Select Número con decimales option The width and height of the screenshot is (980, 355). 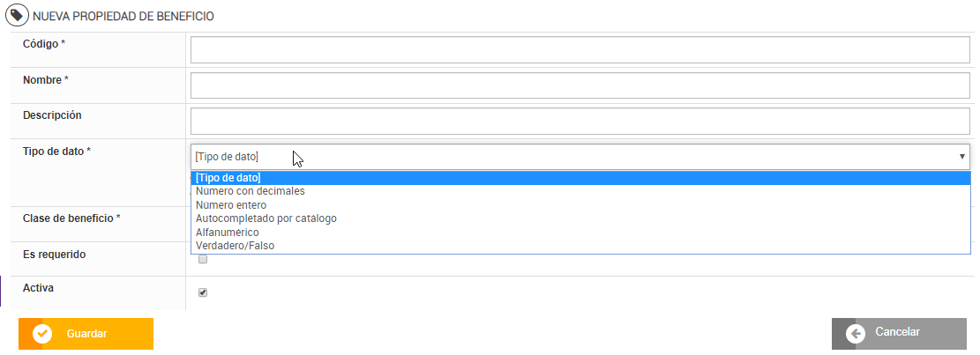coord(251,191)
